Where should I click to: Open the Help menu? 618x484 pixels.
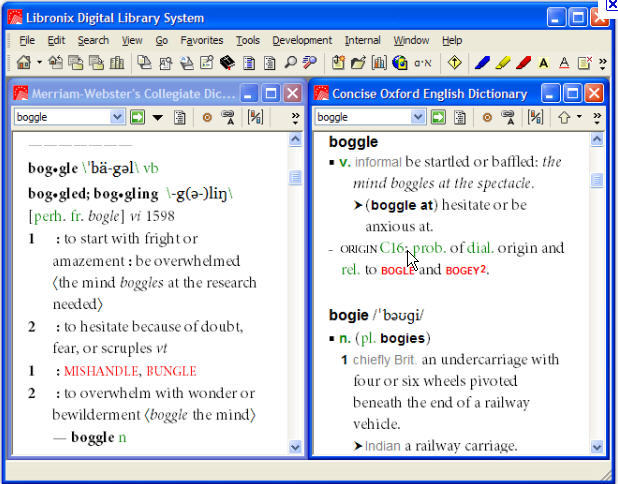452,40
